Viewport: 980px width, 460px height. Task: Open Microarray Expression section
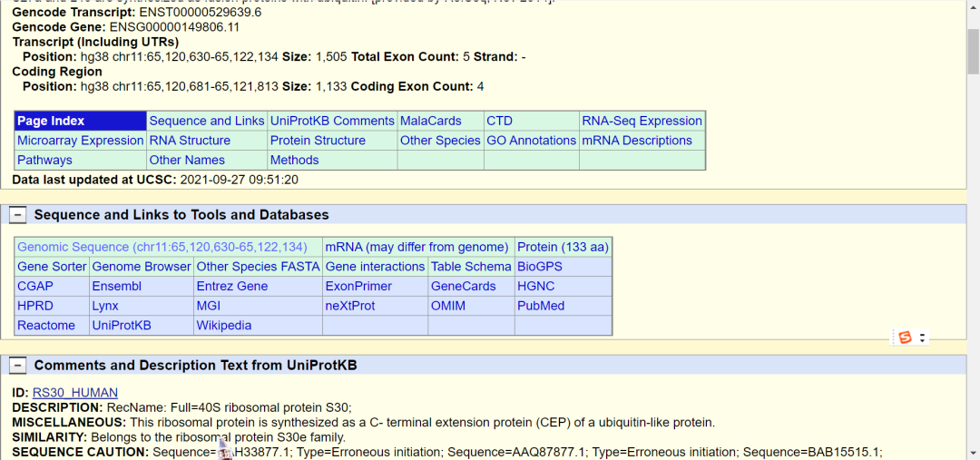tap(81, 141)
